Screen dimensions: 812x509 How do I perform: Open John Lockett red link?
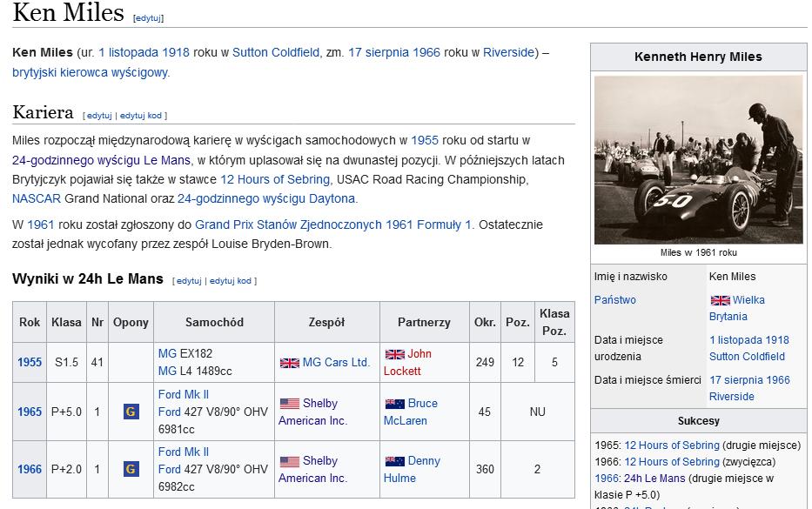pos(407,363)
